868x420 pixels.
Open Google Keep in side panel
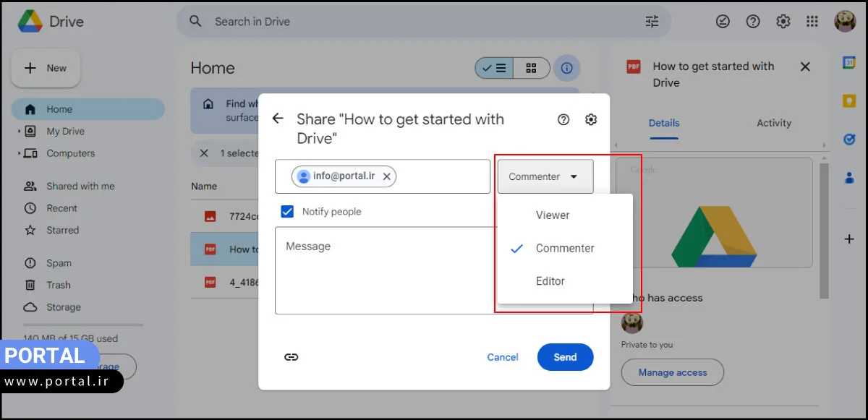pos(849,101)
